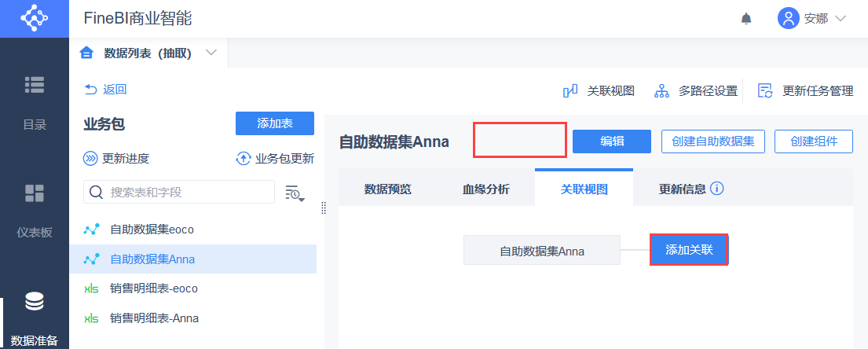Click the notification bell icon
This screenshot has width=868, height=349.
coord(746,19)
